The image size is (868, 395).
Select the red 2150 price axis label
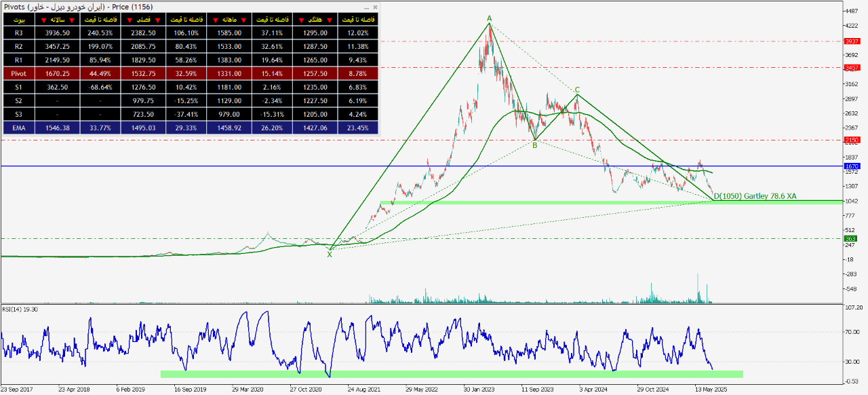852,140
